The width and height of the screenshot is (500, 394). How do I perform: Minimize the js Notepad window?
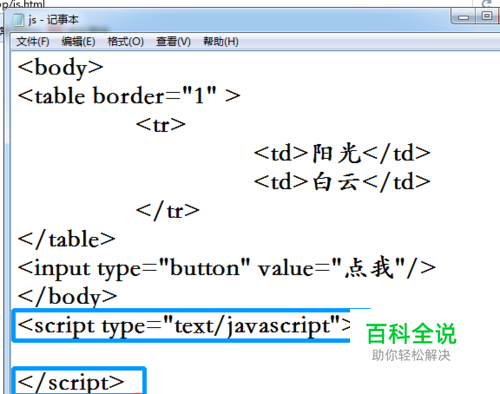pos(463,17)
